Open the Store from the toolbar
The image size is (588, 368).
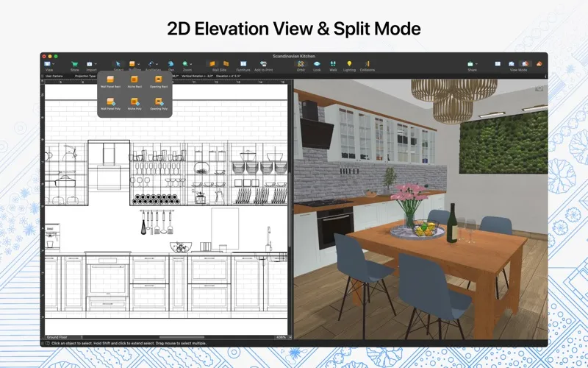tap(73, 66)
